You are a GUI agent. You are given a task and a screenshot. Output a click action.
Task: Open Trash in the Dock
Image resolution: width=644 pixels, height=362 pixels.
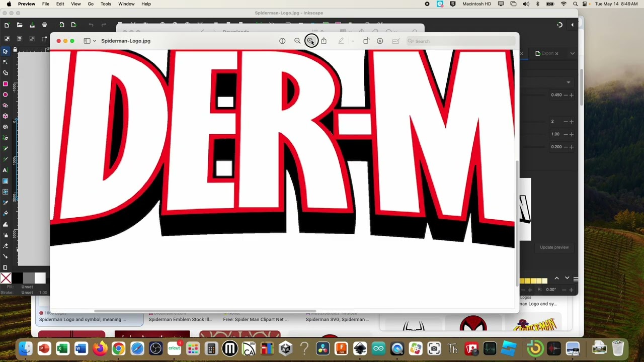point(618,348)
